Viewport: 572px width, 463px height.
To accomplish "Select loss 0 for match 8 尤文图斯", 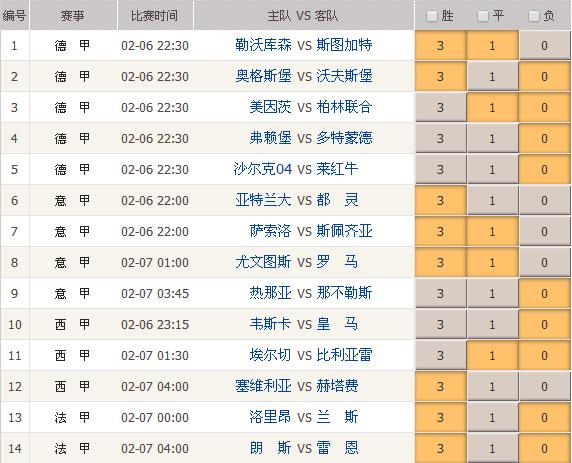I will click(x=545, y=262).
